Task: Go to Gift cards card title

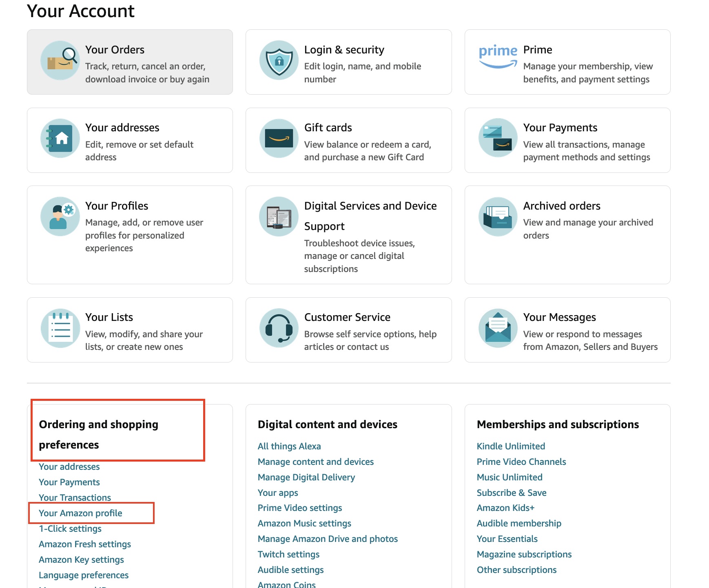Action: [328, 128]
